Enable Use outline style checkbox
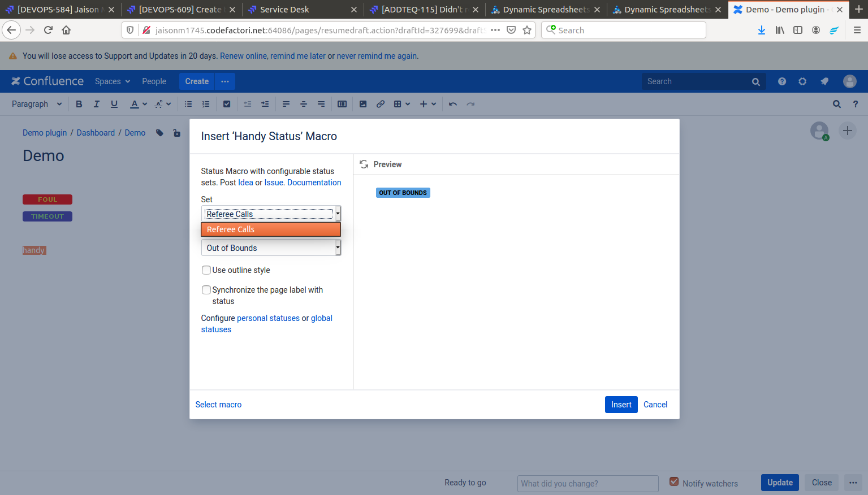Image resolution: width=868 pixels, height=495 pixels. [206, 270]
